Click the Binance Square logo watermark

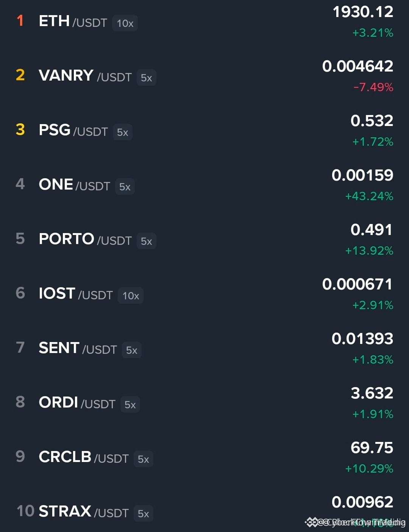tap(311, 523)
